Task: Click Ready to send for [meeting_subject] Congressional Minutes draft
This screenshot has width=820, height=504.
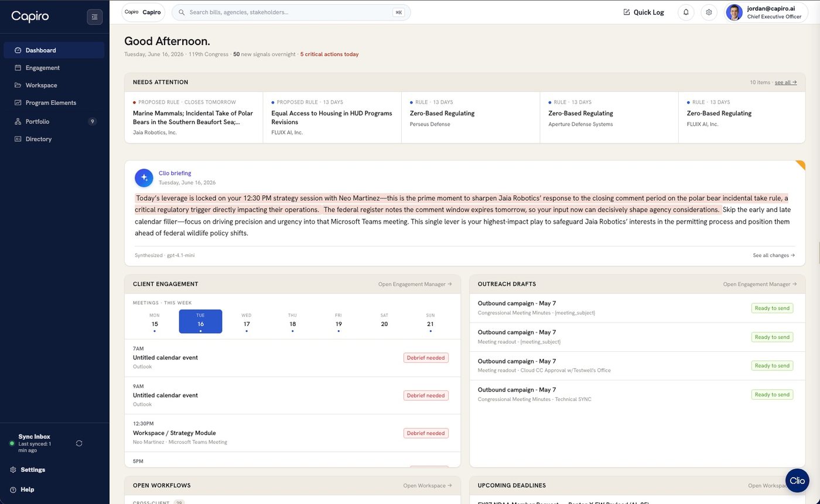Action: coord(772,308)
